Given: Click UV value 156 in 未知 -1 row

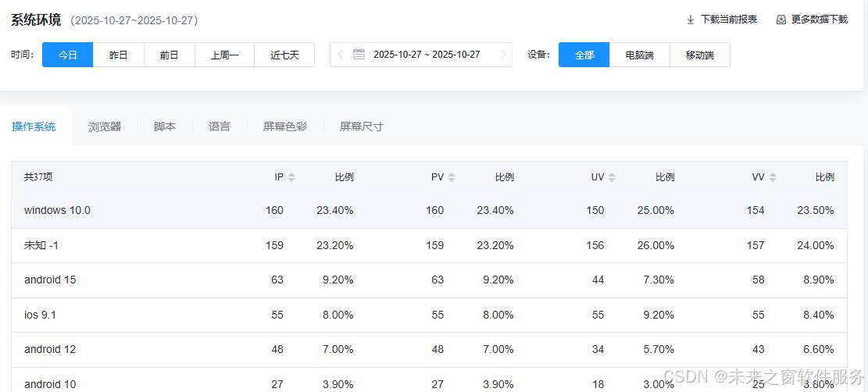Looking at the screenshot, I should coord(595,245).
